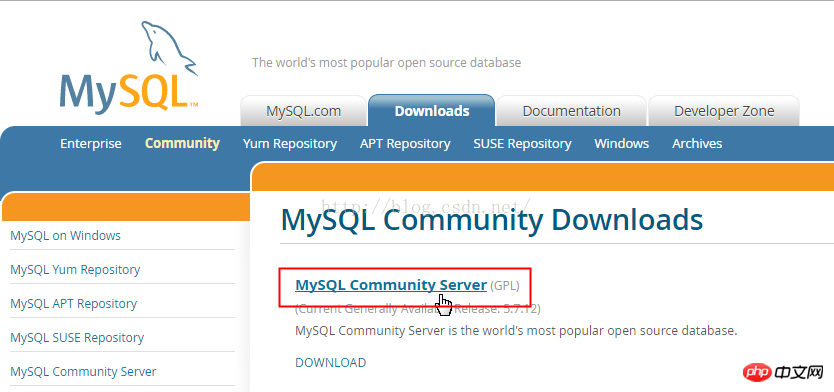The height and width of the screenshot is (392, 834).
Task: Select the Downloads tab
Action: (431, 111)
